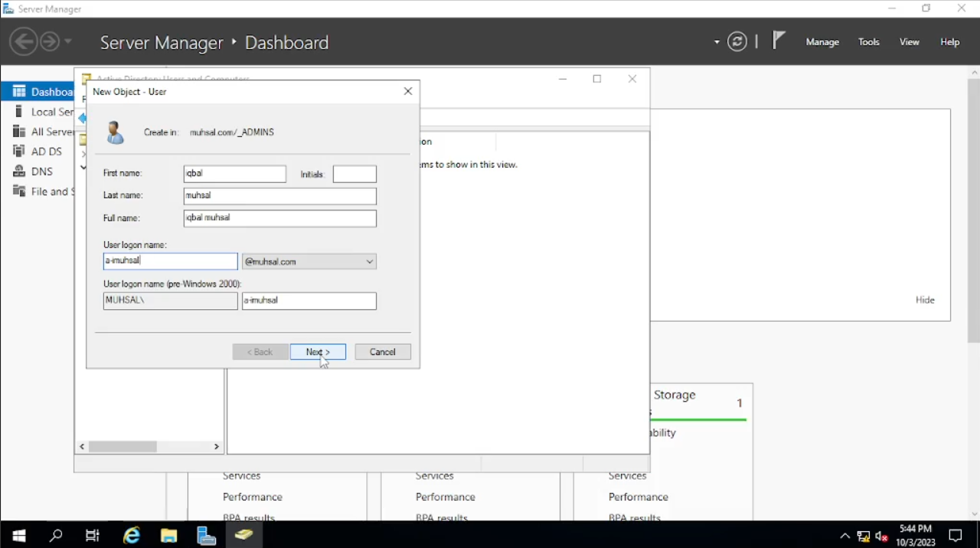Open the notifications flag icon
The height and width of the screenshot is (548, 980).
pos(779,41)
